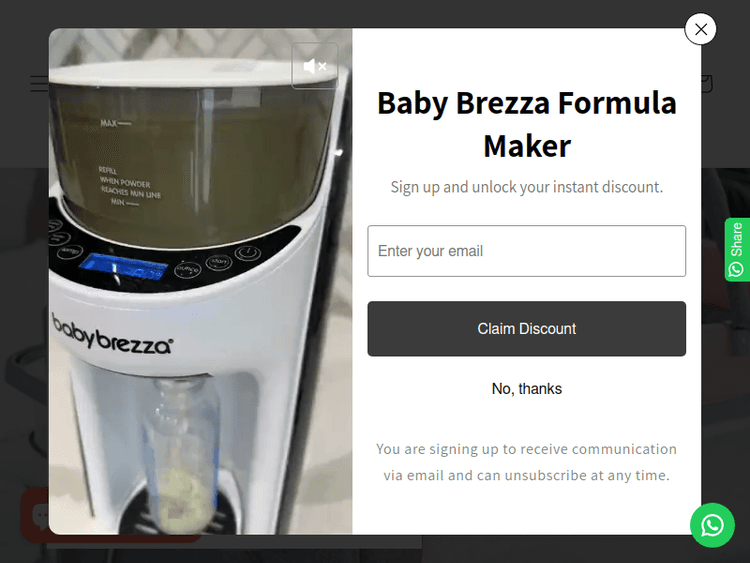Viewport: 750px width, 563px height.
Task: Click the WhatsApp logo inside the Share tab
Action: (x=737, y=269)
